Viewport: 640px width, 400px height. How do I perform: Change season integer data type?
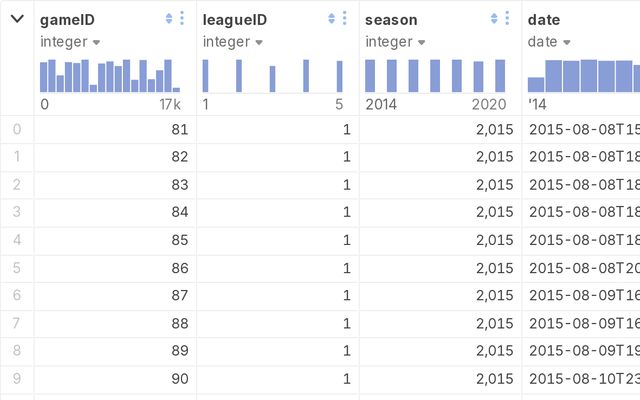(395, 42)
